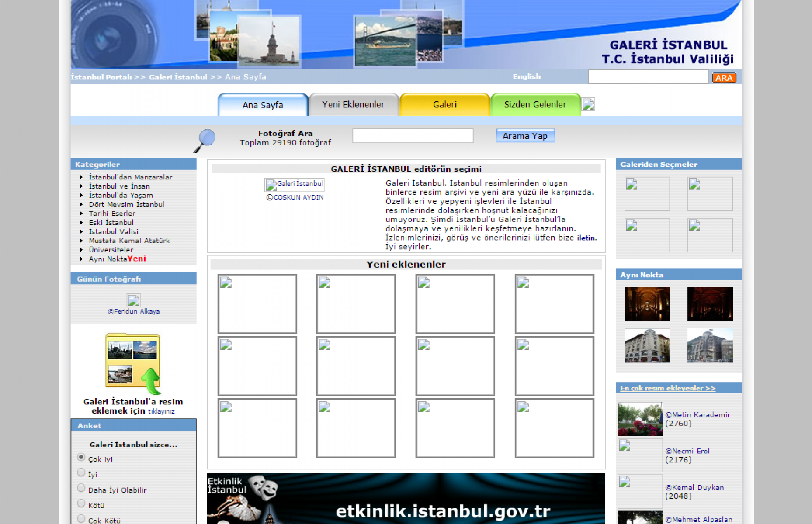The height and width of the screenshot is (524, 812).
Task: Click the orange ARA search button
Action: [724, 78]
